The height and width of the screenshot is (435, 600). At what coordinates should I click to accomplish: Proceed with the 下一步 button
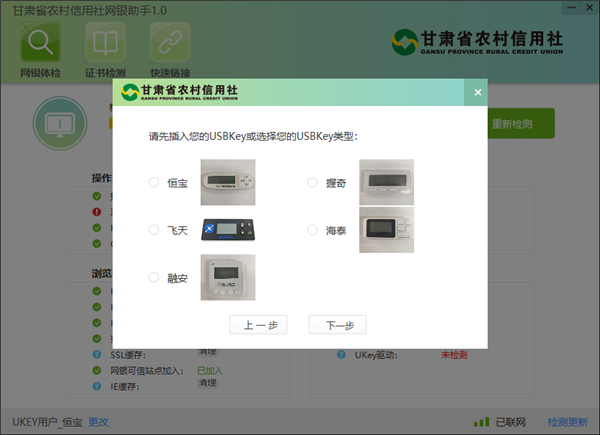point(338,325)
